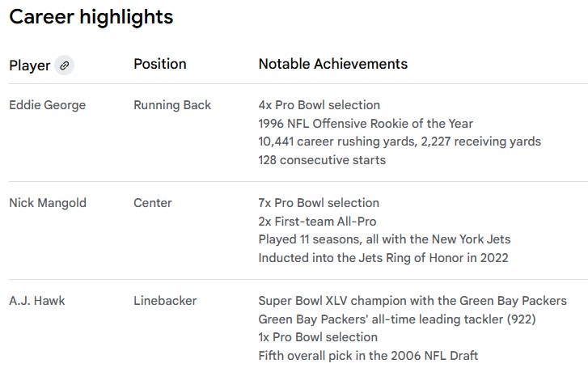Click the 7x Pro Bowl selection text
588x372 pixels.
coord(319,203)
